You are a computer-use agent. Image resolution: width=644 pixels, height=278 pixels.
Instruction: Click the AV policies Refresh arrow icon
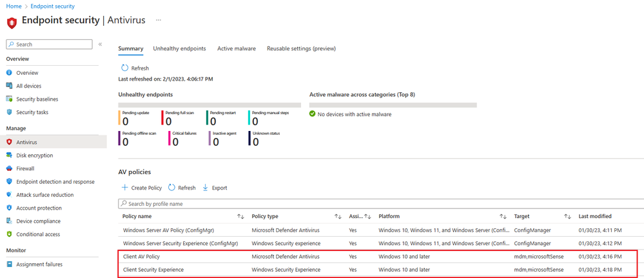[171, 188]
